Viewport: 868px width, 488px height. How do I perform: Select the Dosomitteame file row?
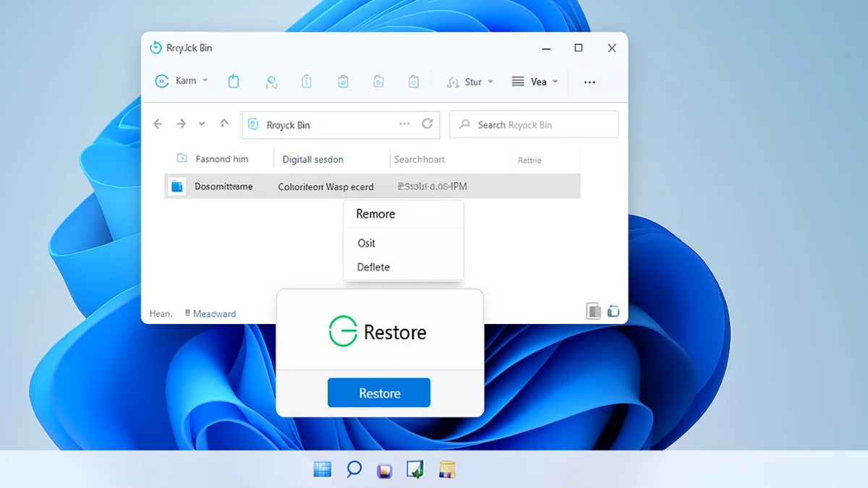(373, 186)
